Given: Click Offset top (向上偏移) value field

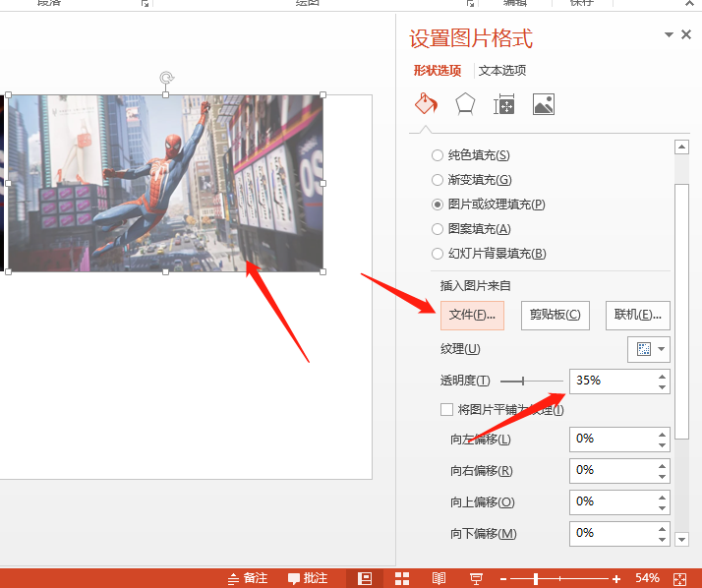Looking at the screenshot, I should tap(613, 502).
